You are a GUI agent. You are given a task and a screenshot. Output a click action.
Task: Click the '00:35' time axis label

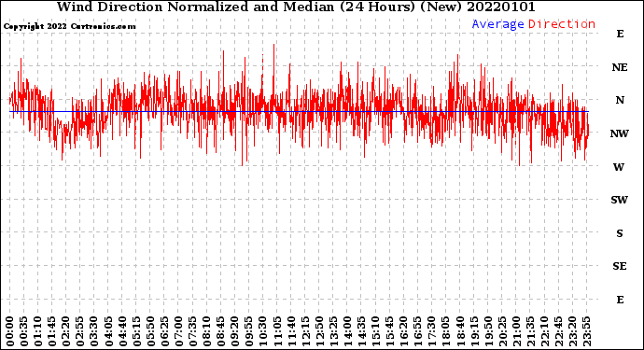click(x=24, y=331)
